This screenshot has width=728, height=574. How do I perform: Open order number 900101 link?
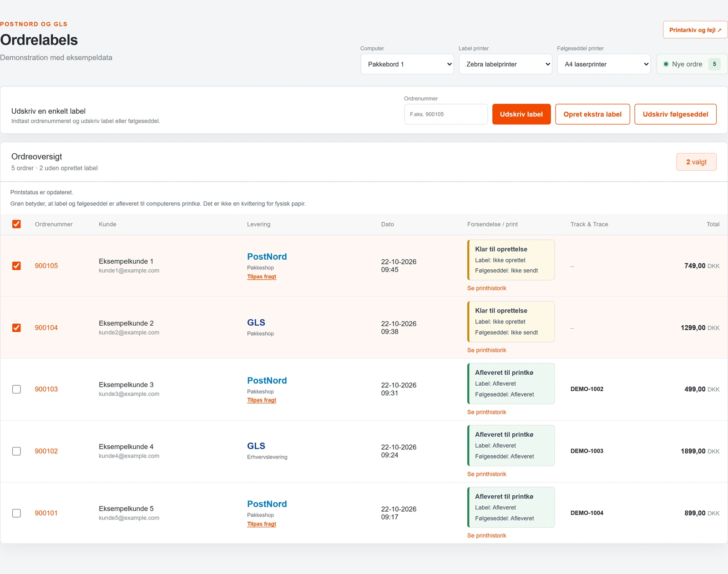[x=46, y=513]
